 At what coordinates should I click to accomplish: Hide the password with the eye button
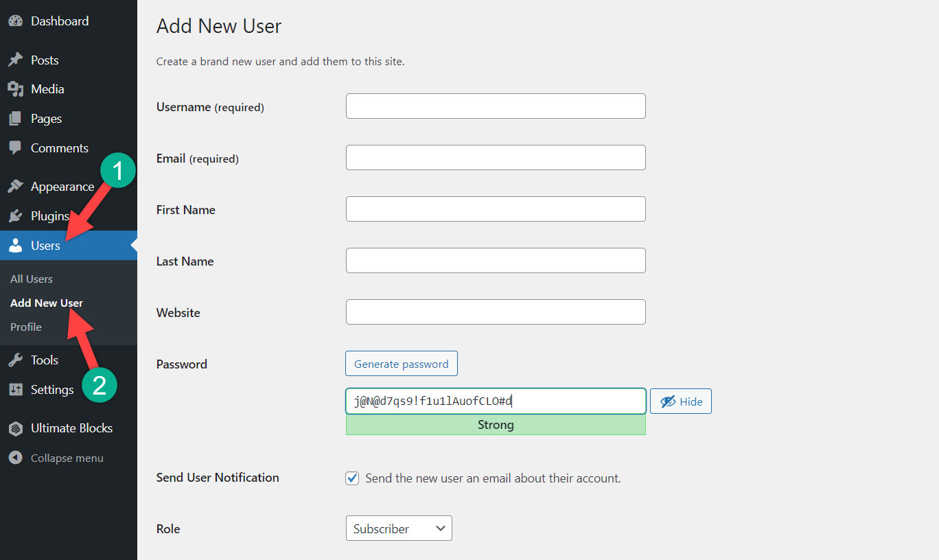point(680,401)
